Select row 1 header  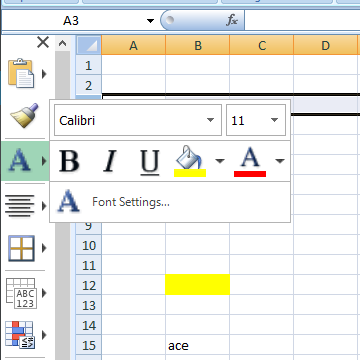[x=89, y=65]
